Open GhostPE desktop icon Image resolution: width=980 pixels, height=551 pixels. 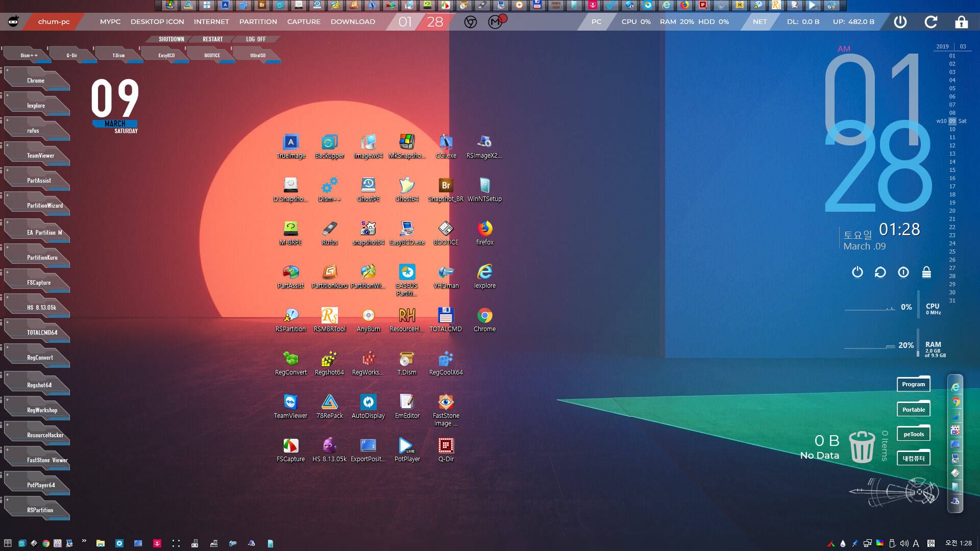(x=368, y=190)
